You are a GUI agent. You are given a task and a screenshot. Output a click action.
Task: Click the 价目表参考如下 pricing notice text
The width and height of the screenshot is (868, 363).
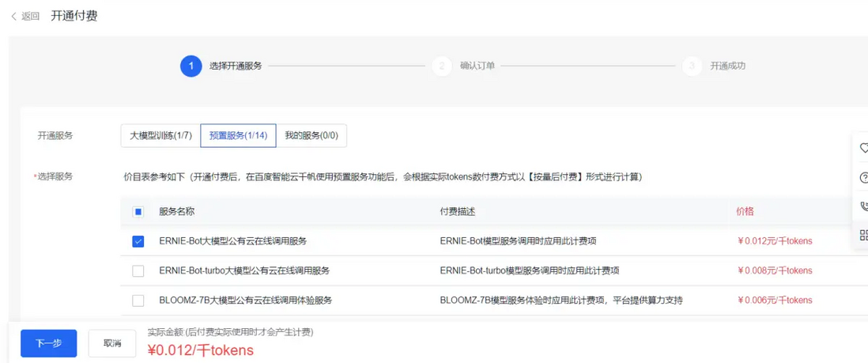tap(383, 178)
